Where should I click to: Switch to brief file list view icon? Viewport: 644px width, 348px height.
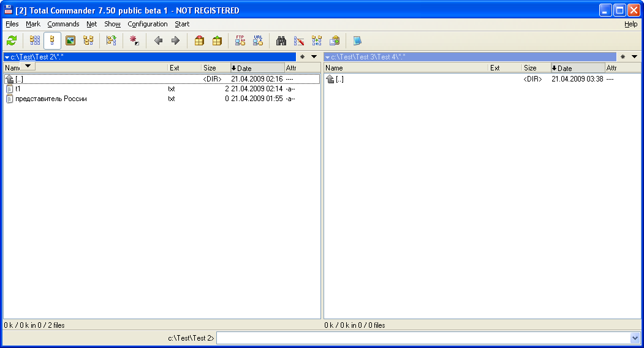point(35,40)
